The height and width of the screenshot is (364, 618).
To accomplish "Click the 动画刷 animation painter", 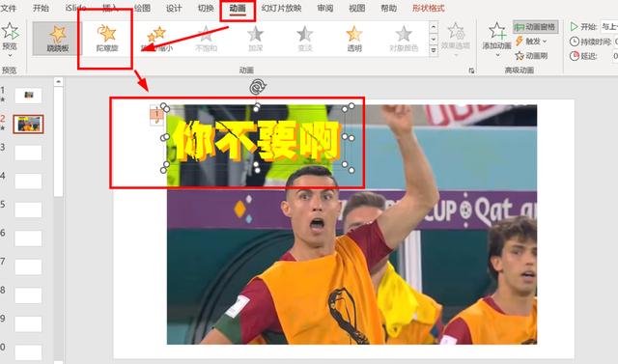I will pos(532,56).
